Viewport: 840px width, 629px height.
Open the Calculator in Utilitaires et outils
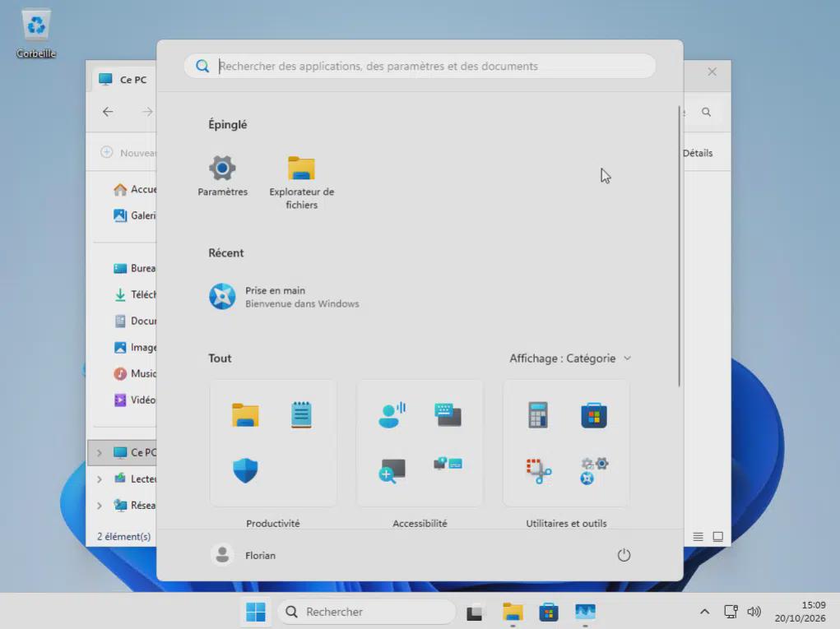(x=538, y=415)
